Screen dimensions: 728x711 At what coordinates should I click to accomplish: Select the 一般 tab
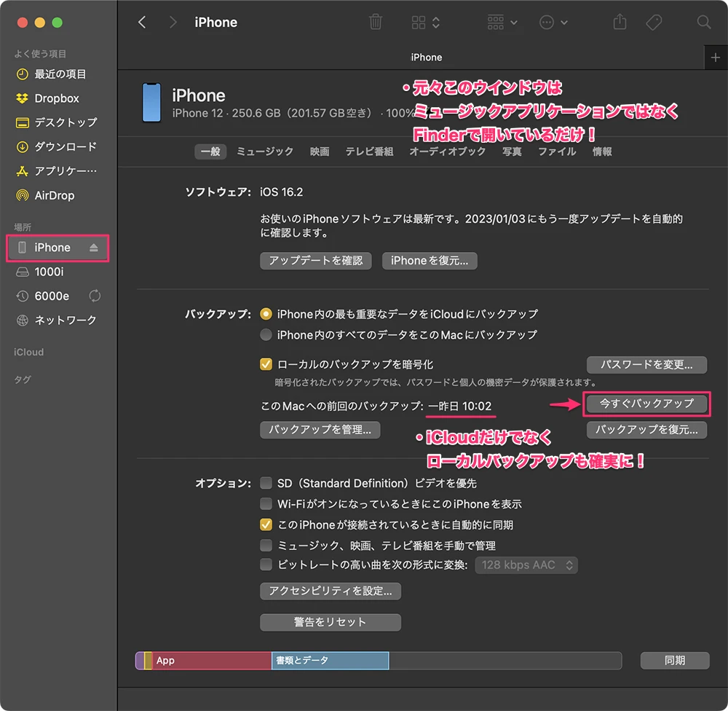210,152
